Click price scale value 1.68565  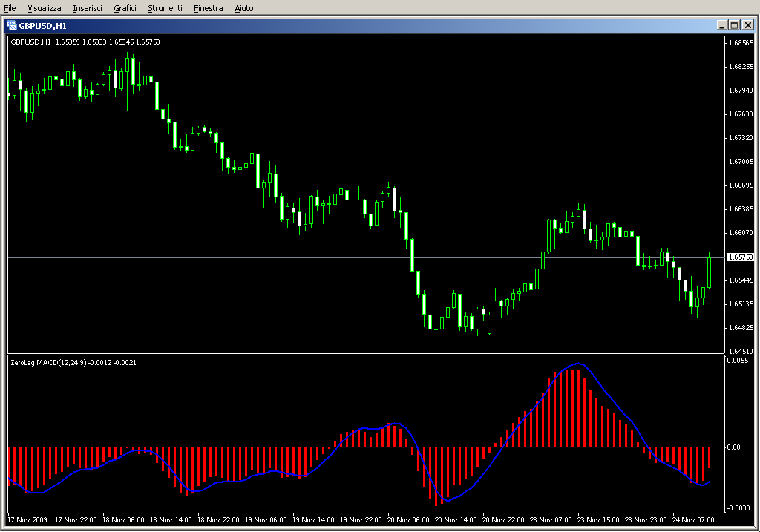click(x=741, y=42)
